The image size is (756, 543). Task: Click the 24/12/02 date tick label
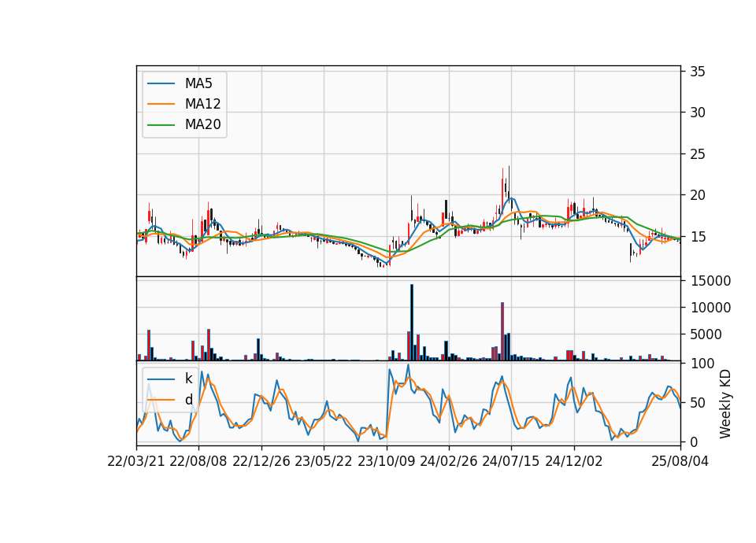coord(574,461)
